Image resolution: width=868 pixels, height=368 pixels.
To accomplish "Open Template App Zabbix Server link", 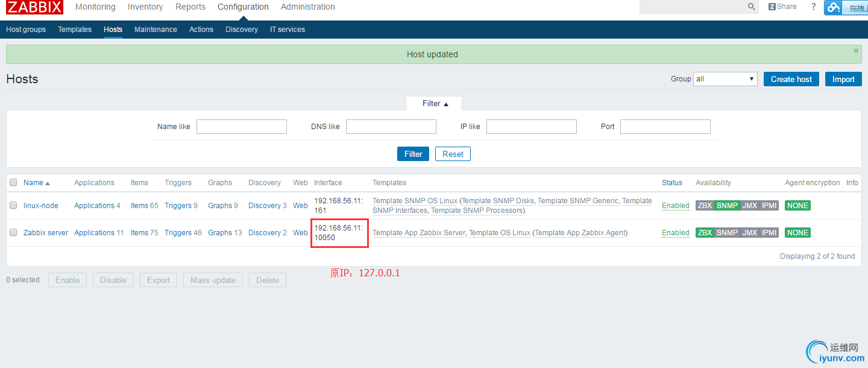I will click(x=419, y=233).
